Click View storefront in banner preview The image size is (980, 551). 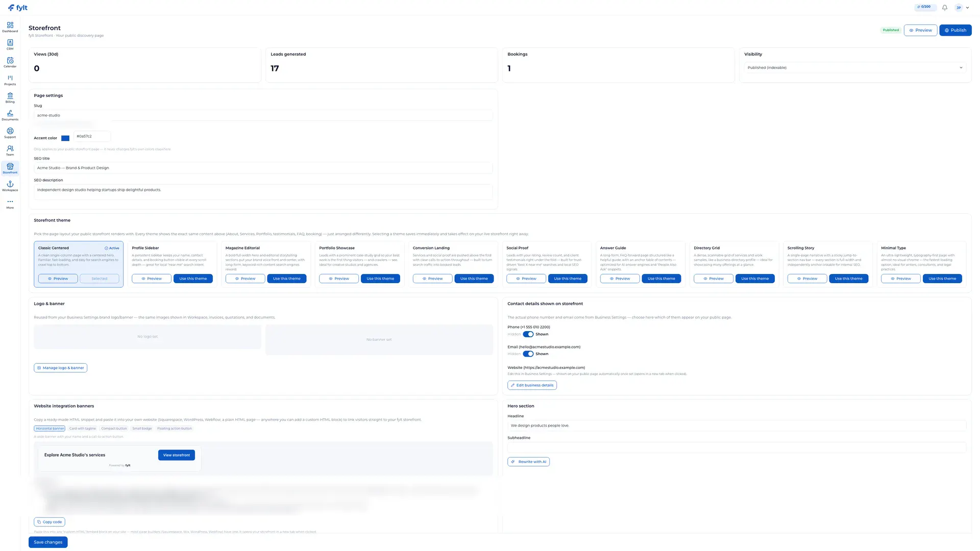(176, 455)
